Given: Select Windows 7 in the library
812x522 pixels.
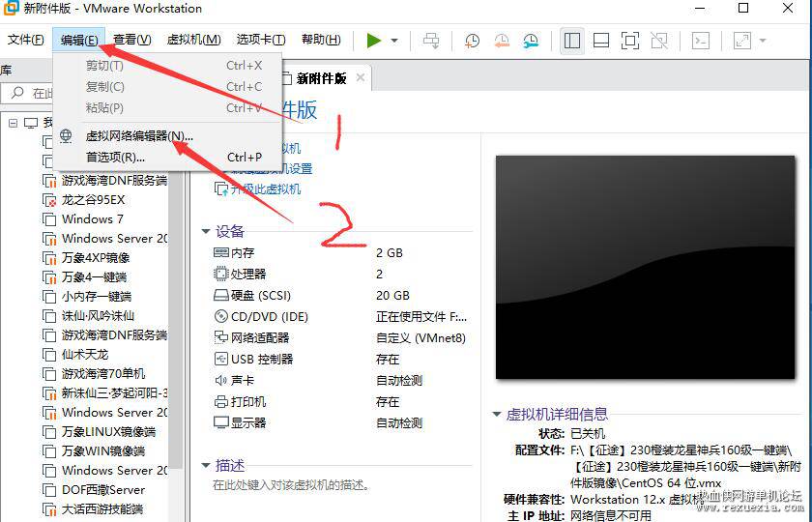Looking at the screenshot, I should pyautogui.click(x=92, y=219).
